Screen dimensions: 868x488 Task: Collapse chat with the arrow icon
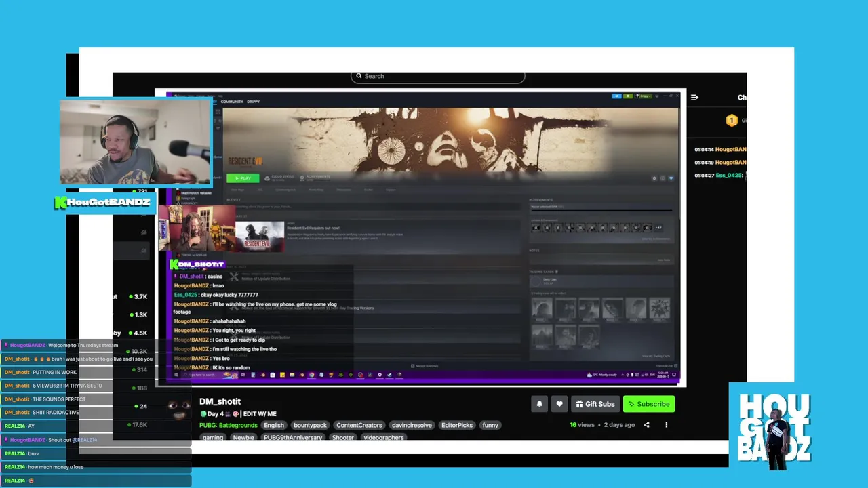point(694,98)
